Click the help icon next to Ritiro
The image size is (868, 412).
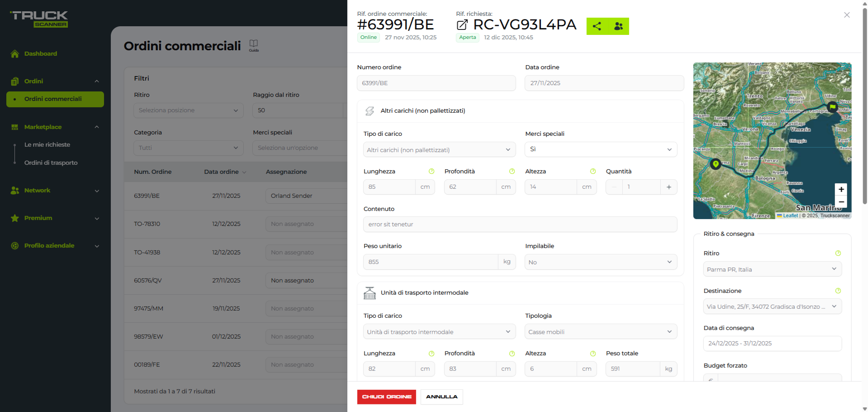[x=838, y=254]
